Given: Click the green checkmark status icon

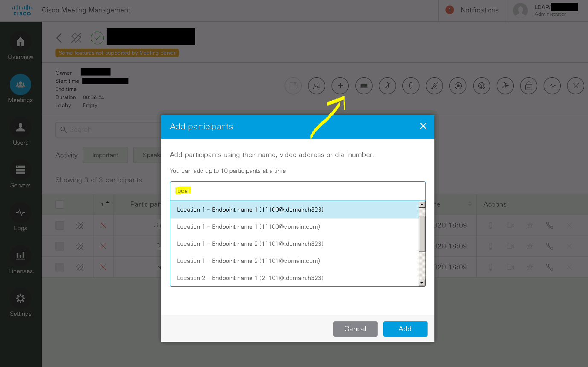Looking at the screenshot, I should [x=97, y=38].
